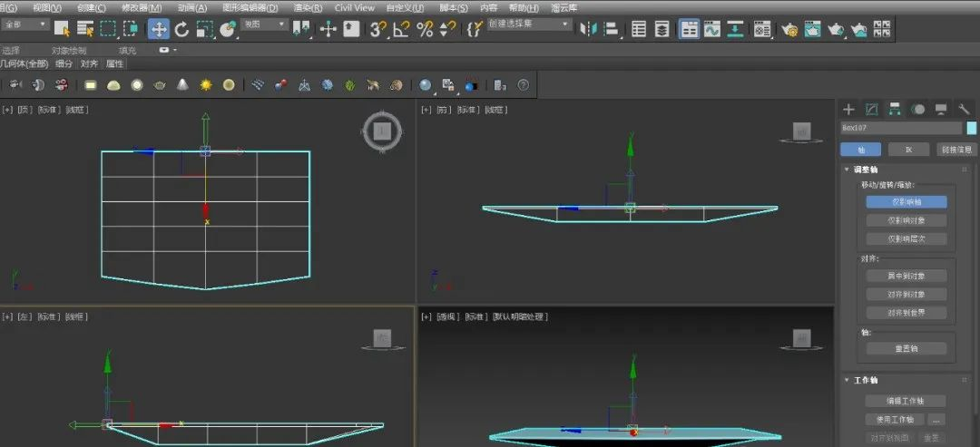Select the Select Object tool

coord(62,29)
